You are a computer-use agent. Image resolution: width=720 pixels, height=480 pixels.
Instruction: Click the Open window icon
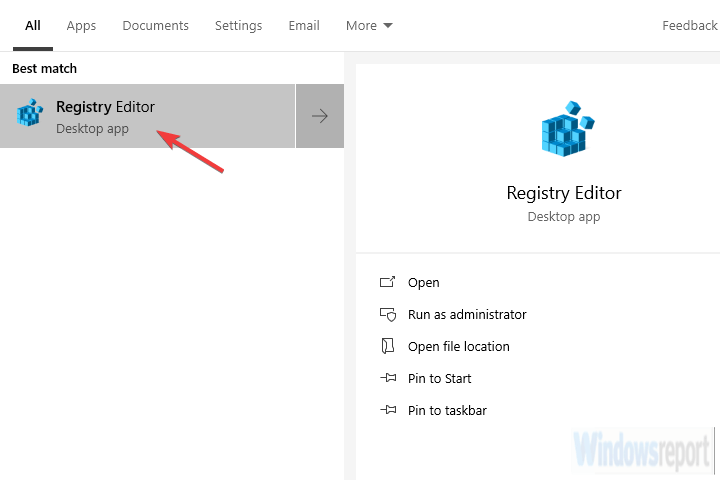[387, 282]
